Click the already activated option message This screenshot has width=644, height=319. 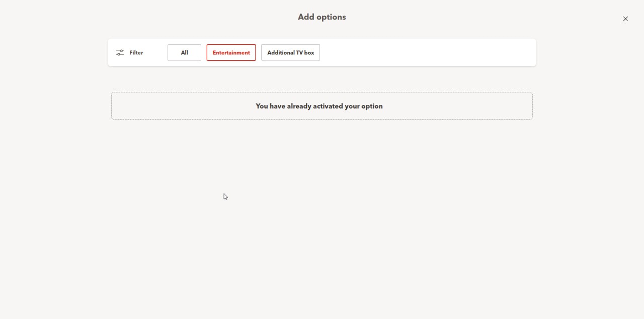319,106
